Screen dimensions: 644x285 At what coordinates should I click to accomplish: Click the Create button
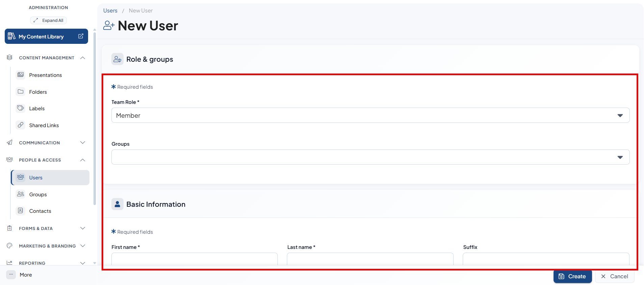pos(572,276)
